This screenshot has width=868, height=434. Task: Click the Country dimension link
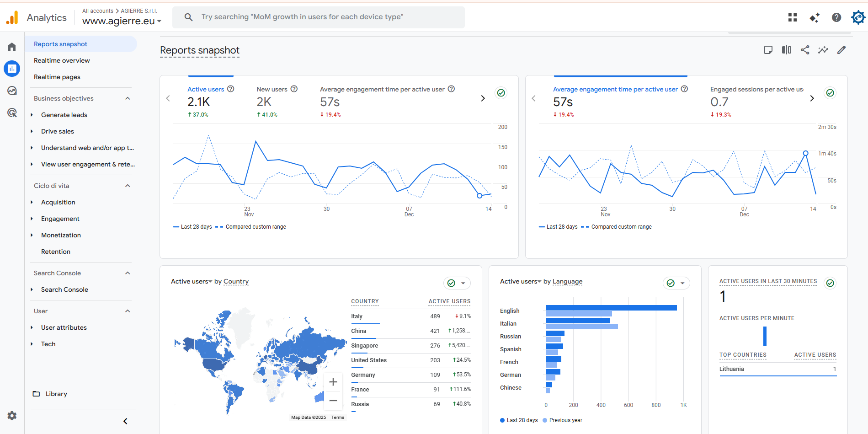point(236,281)
